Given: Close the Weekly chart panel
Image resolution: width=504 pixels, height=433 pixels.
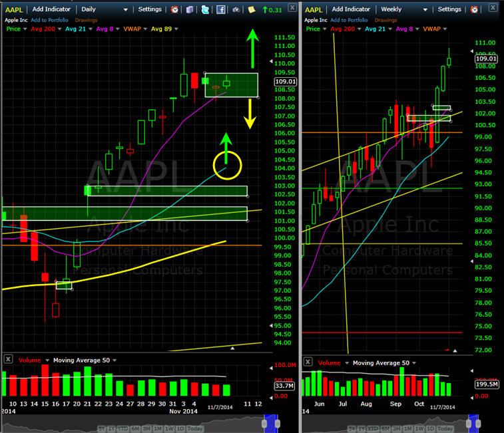Looking at the screenshot, I should tap(493, 8).
